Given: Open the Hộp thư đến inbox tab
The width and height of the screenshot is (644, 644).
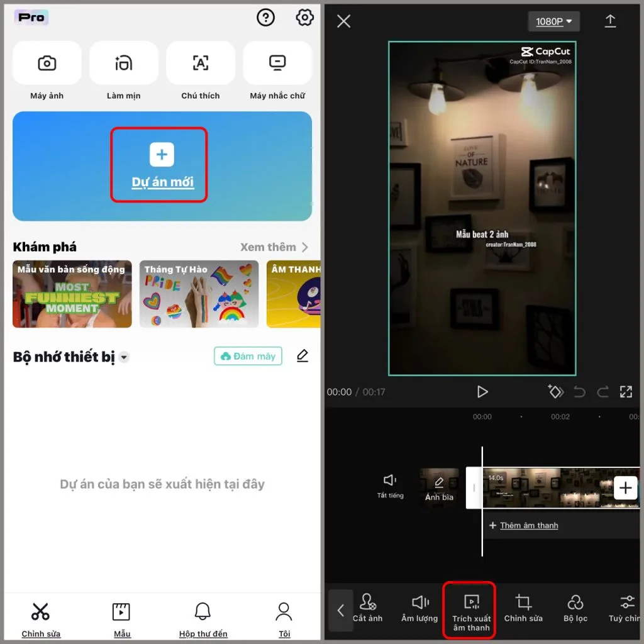Looking at the screenshot, I should click(203, 619).
